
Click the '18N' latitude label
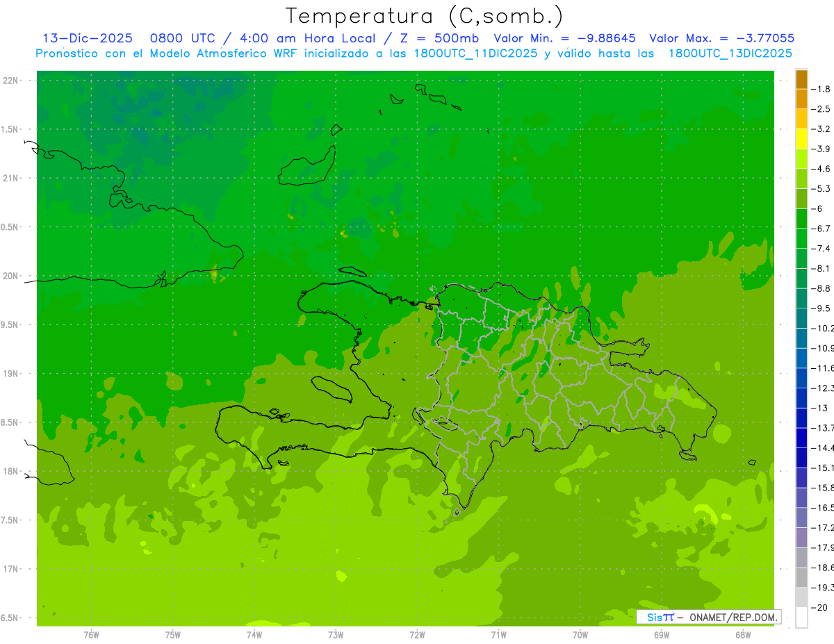[10, 472]
